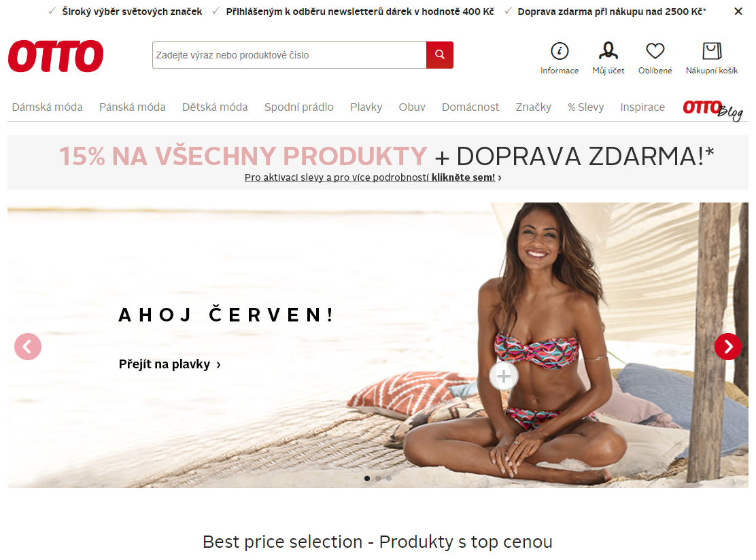This screenshot has height=560, width=756.
Task: Select the second carousel indicator dot
Action: click(378, 478)
